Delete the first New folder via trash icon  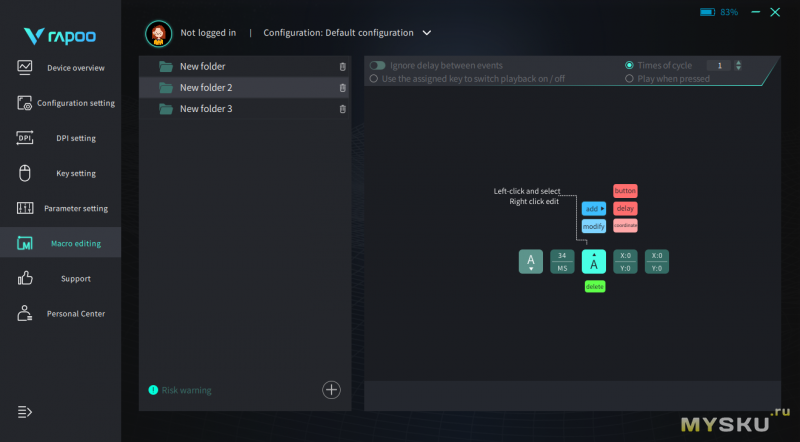coord(343,67)
